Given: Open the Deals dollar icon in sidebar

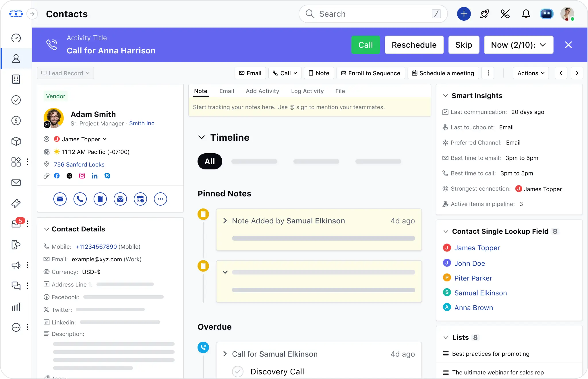Looking at the screenshot, I should (16, 121).
